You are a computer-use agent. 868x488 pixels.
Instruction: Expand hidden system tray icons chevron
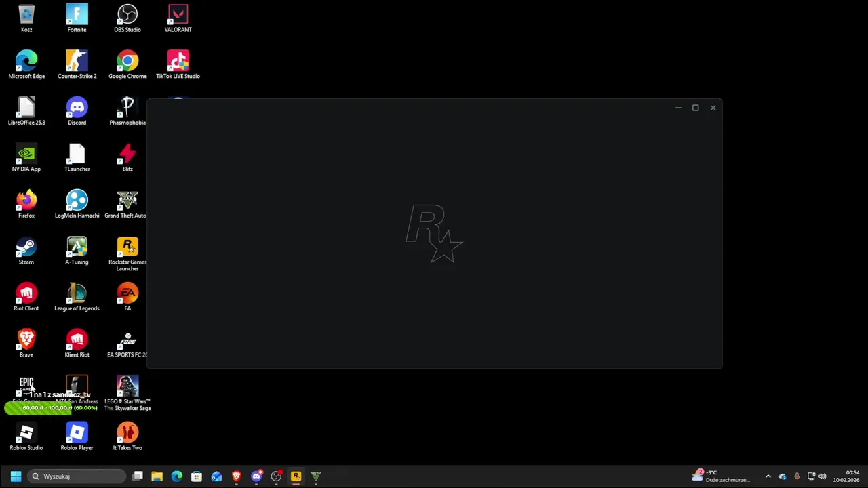pyautogui.click(x=768, y=476)
